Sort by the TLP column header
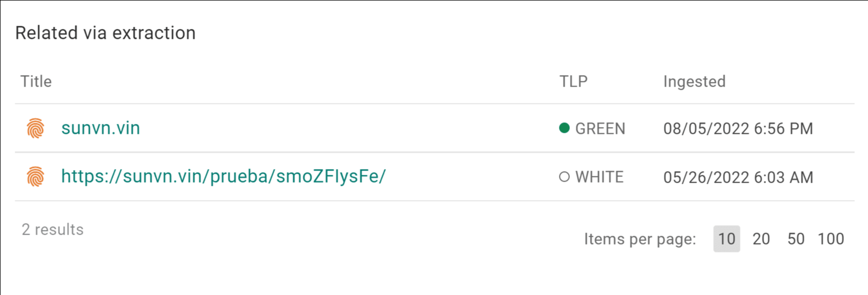The image size is (868, 295). [574, 81]
